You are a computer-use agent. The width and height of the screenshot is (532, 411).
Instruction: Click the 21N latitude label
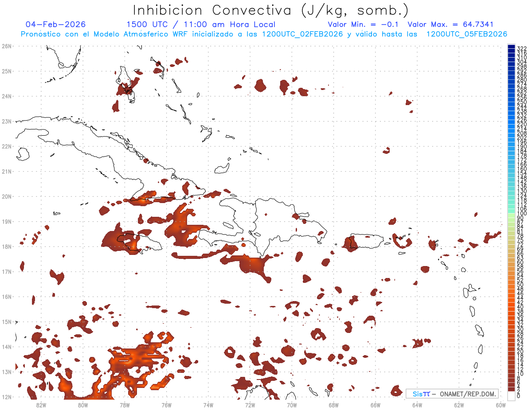tap(6, 171)
